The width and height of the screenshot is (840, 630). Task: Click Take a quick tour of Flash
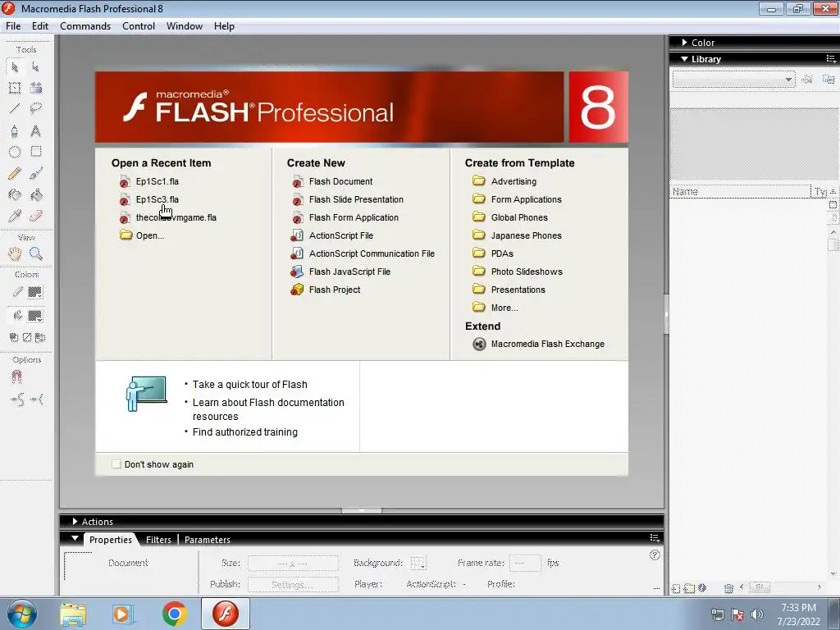click(250, 385)
